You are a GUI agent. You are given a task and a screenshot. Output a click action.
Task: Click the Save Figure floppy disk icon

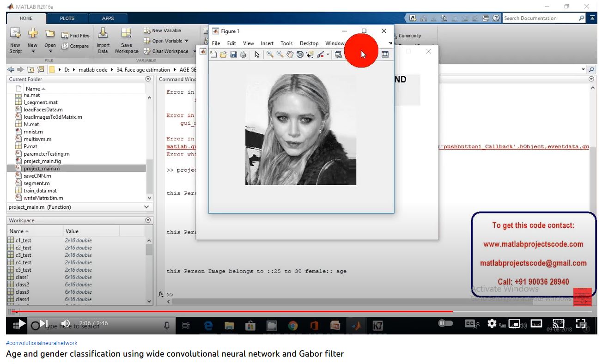tap(233, 55)
